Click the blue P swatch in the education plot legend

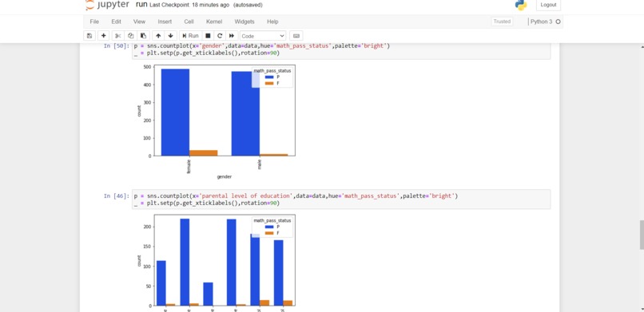[x=269, y=227]
